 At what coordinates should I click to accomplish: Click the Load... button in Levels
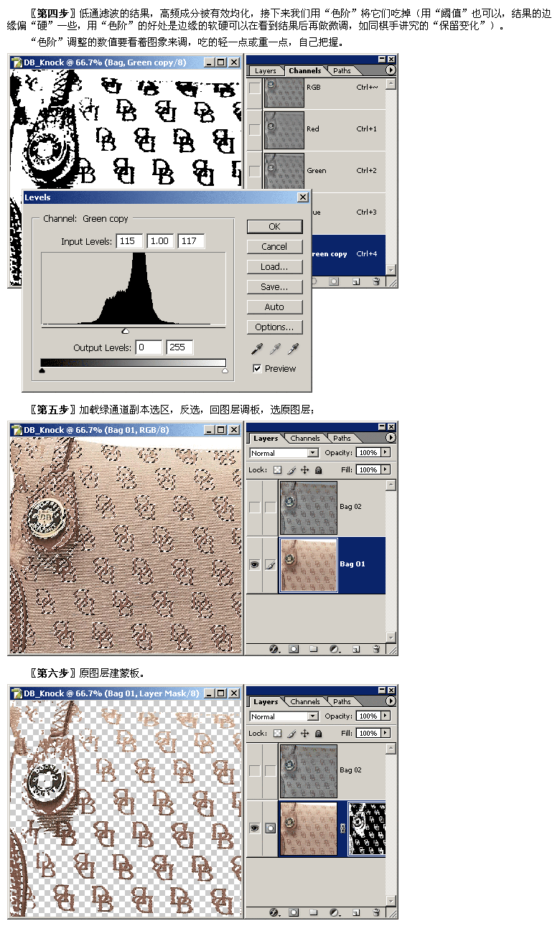click(x=274, y=267)
